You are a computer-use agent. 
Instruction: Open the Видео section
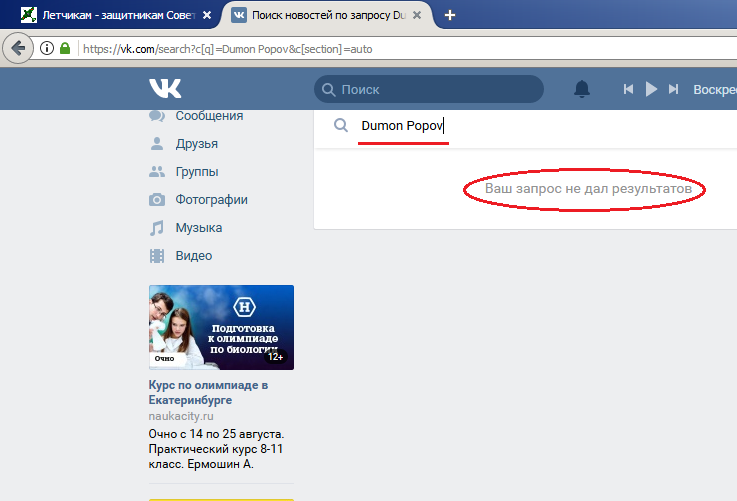point(193,256)
